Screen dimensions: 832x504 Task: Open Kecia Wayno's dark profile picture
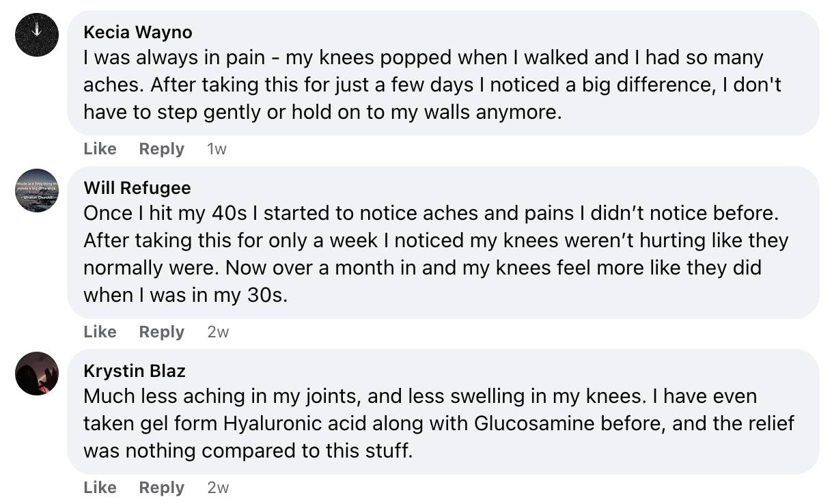coord(37,35)
